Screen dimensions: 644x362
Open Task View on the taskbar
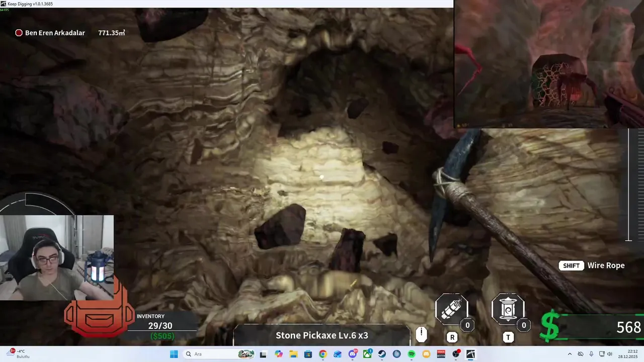tap(263, 354)
